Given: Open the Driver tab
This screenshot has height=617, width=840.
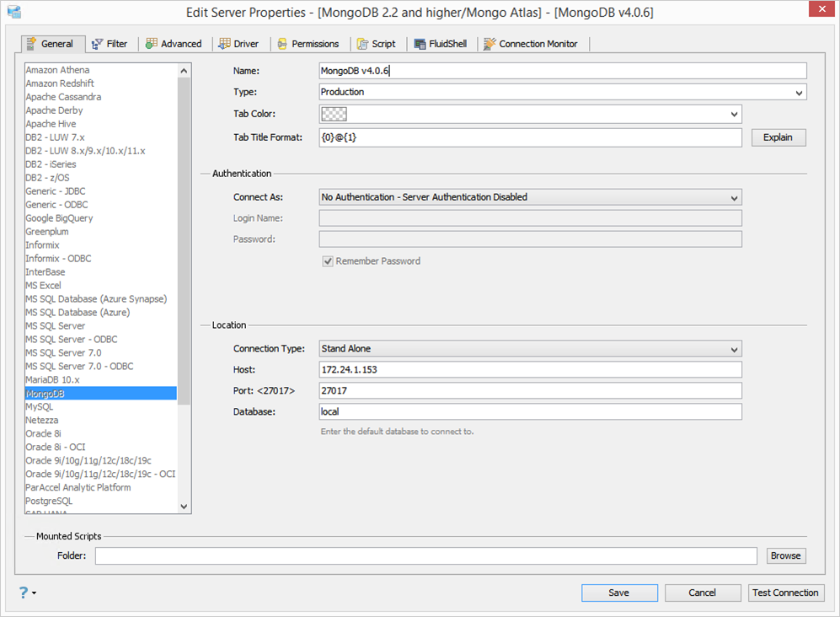Looking at the screenshot, I should tap(239, 44).
